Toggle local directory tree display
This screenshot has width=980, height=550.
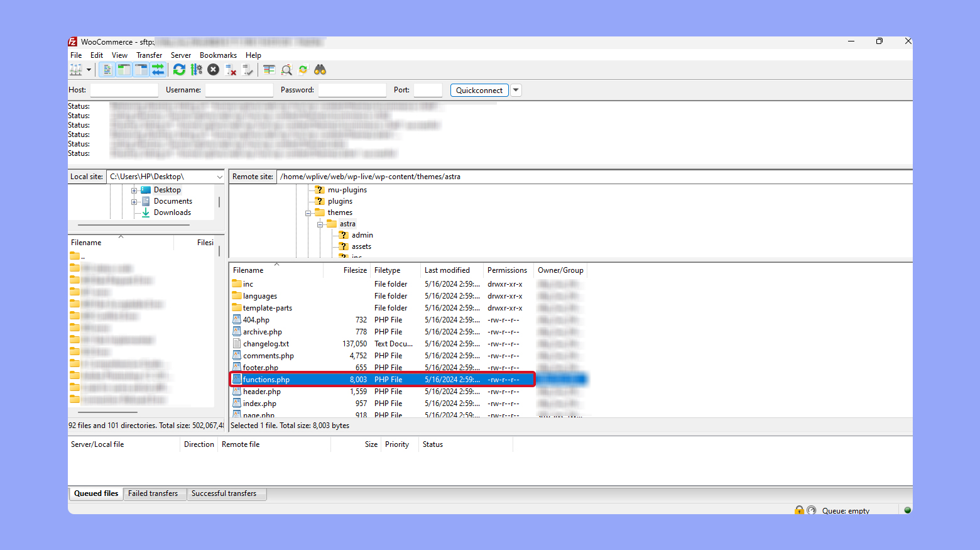tap(124, 70)
